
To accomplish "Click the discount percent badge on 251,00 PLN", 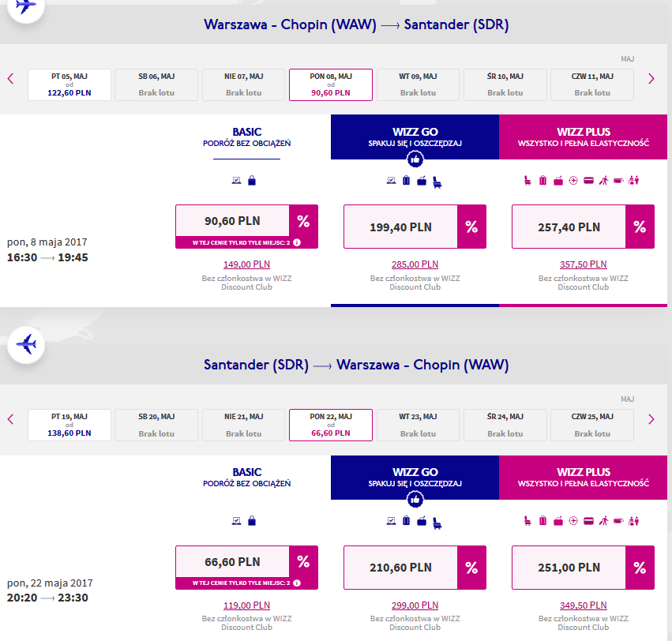I will pyautogui.click(x=640, y=568).
